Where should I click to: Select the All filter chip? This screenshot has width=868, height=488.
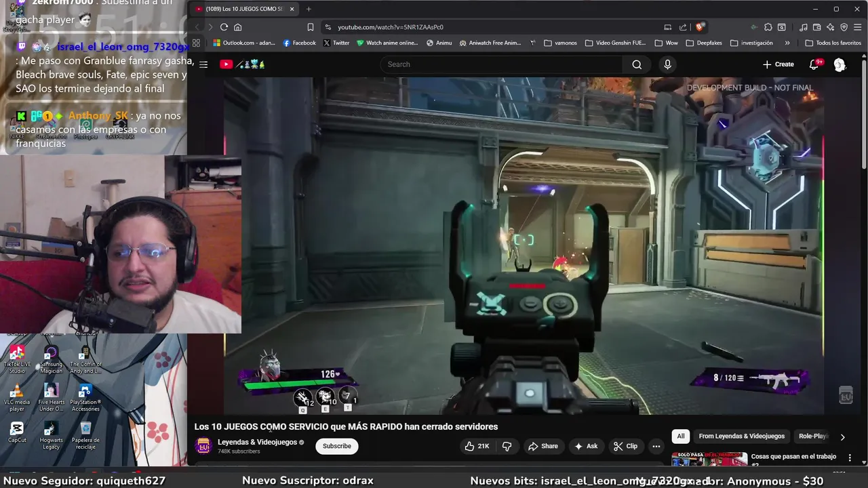[x=680, y=436]
